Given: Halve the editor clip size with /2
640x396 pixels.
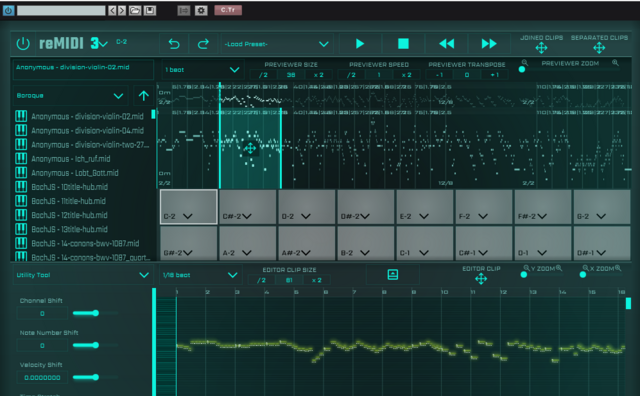Looking at the screenshot, I should pyautogui.click(x=261, y=280).
